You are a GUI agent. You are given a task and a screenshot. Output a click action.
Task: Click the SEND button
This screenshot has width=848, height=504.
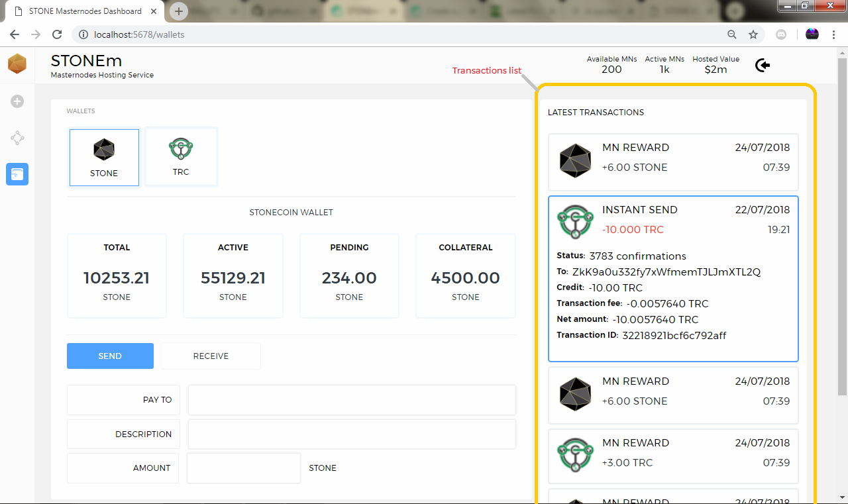point(110,356)
